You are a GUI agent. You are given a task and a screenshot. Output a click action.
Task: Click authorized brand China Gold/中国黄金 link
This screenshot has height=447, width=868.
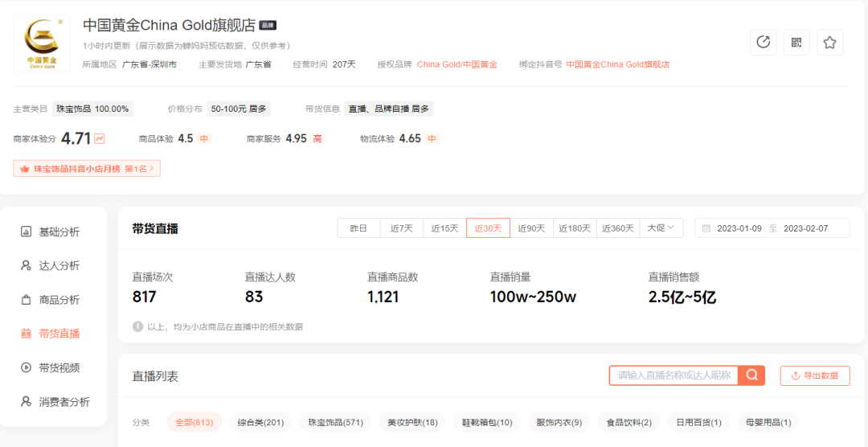click(457, 64)
